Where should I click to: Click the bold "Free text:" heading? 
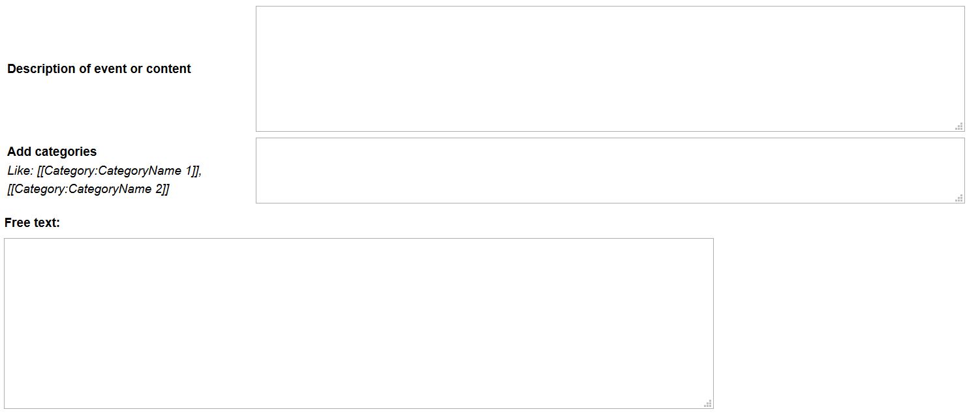coord(32,223)
